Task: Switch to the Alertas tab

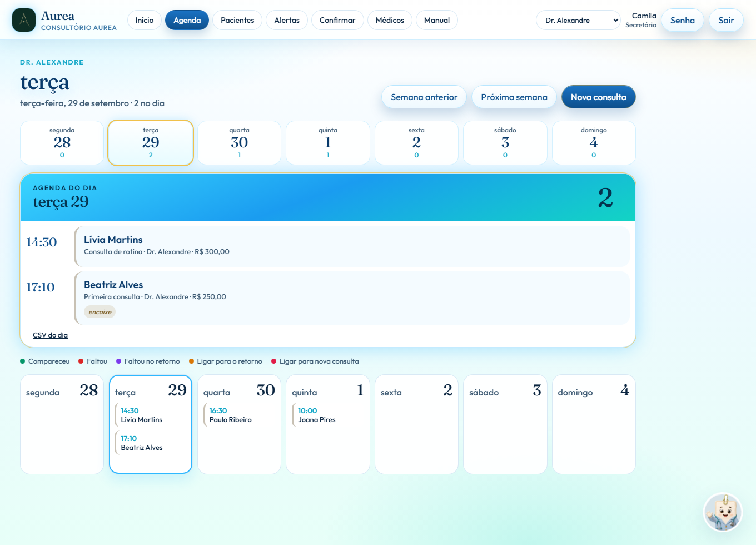Action: pyautogui.click(x=287, y=20)
